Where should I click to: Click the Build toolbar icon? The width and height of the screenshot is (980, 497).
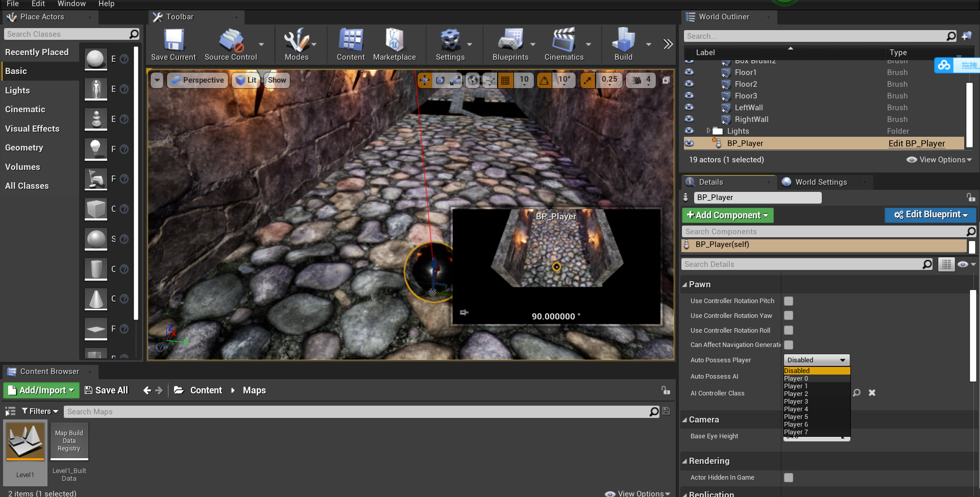(x=623, y=44)
